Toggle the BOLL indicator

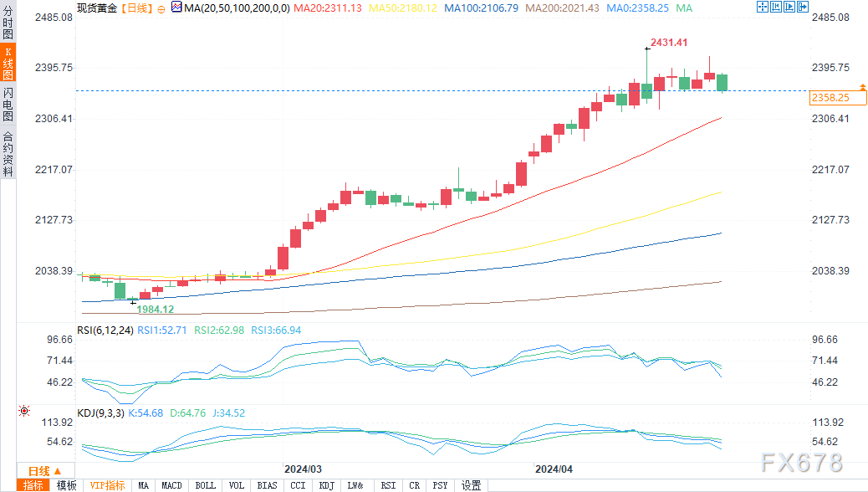click(x=205, y=485)
